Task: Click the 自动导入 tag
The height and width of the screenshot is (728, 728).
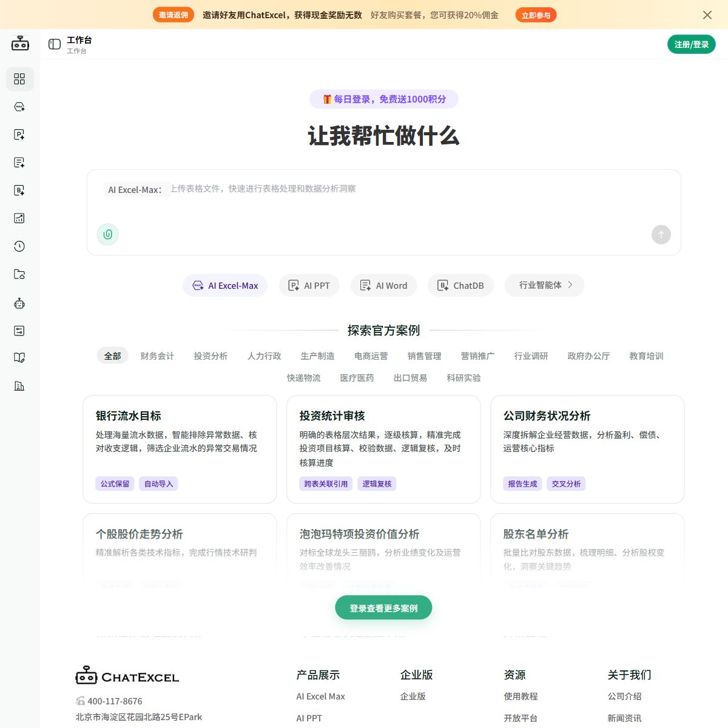Action: [x=158, y=484]
